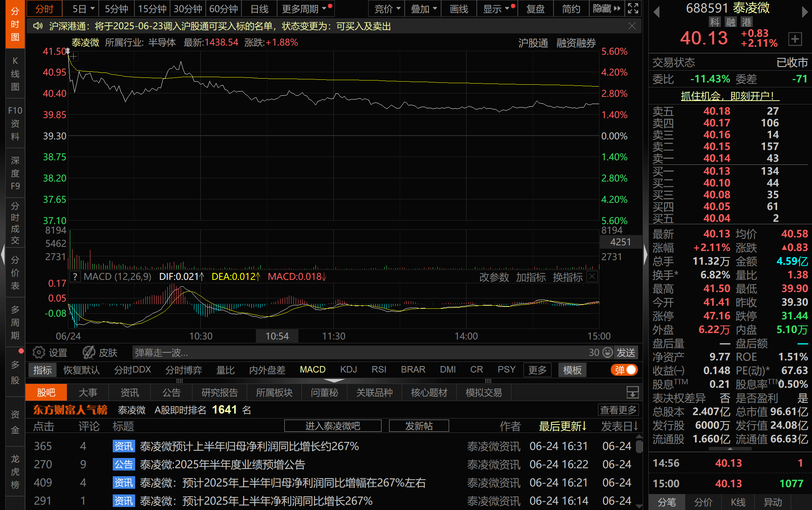
Task: Open 分时成交 in left sidebar
Action: [x=15, y=223]
